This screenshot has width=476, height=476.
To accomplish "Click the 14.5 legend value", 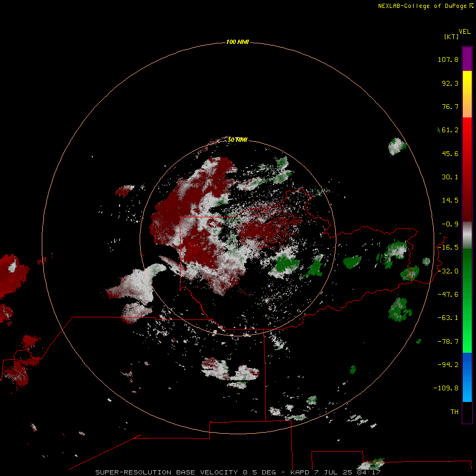I will (450, 200).
